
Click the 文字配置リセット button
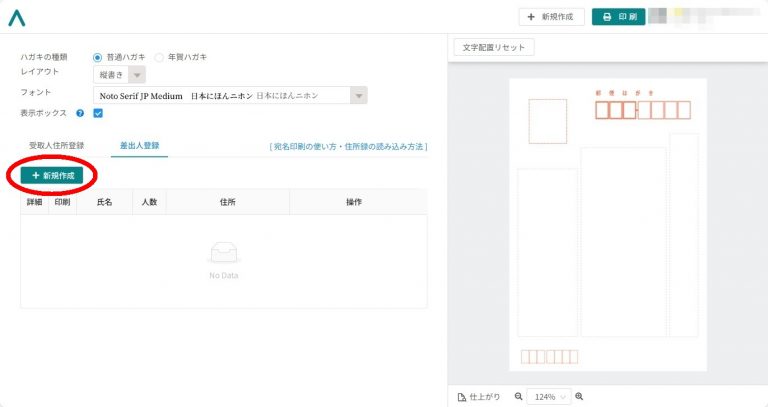(x=494, y=48)
